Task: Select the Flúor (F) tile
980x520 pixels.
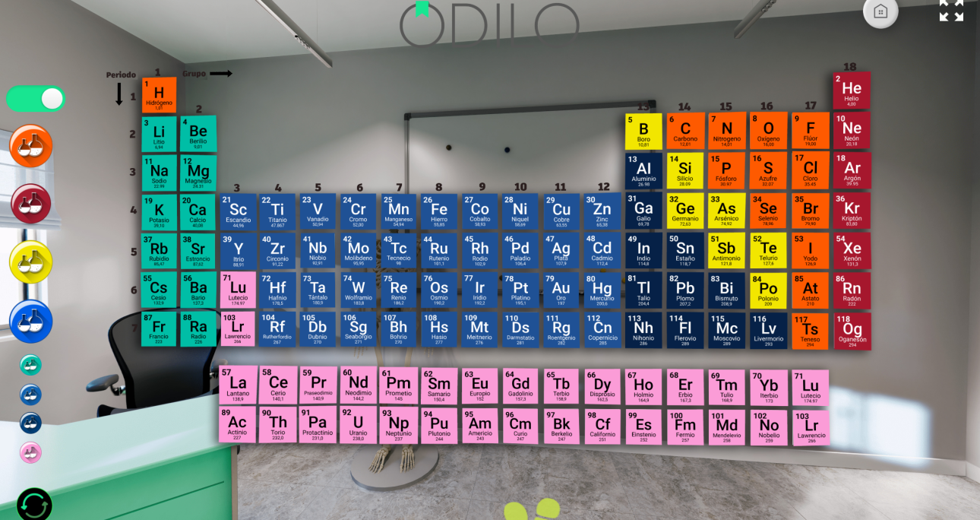Action: click(x=811, y=130)
